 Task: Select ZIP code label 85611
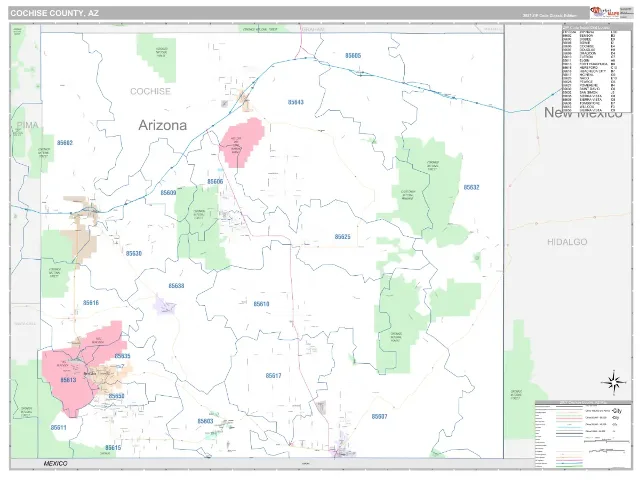(58, 427)
